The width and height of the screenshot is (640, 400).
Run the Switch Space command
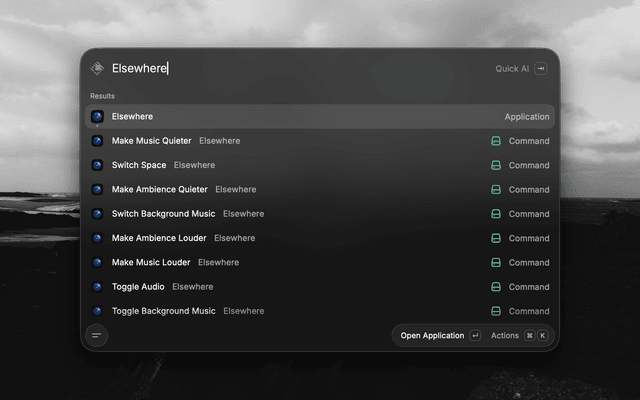pyautogui.click(x=320, y=165)
